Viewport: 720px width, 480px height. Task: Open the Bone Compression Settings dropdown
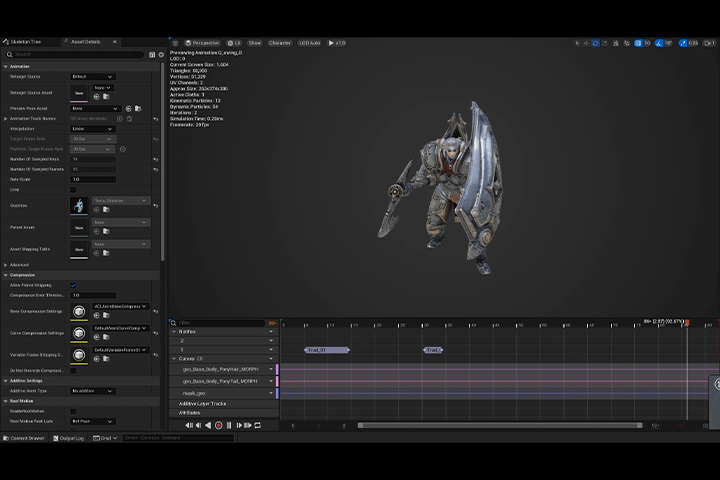coord(121,306)
